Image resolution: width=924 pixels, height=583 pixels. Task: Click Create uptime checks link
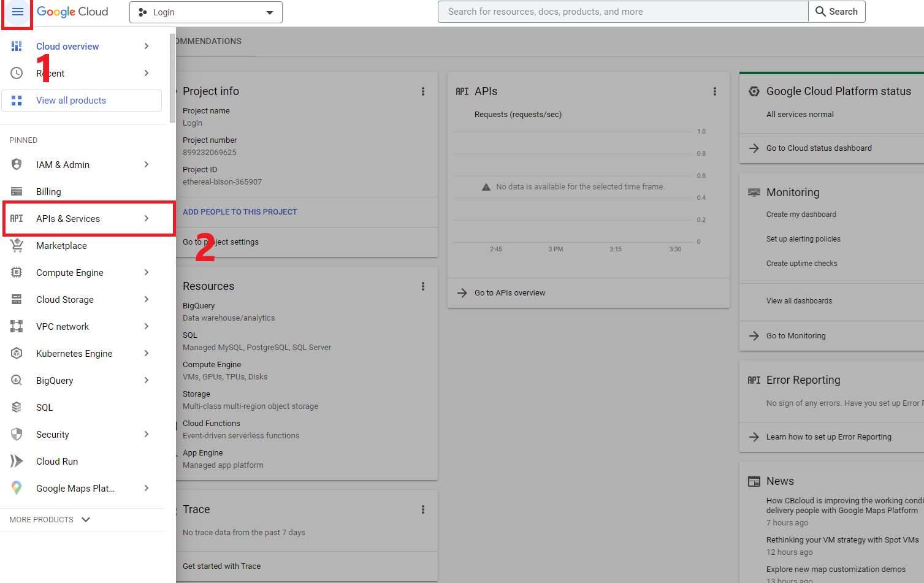click(x=801, y=264)
